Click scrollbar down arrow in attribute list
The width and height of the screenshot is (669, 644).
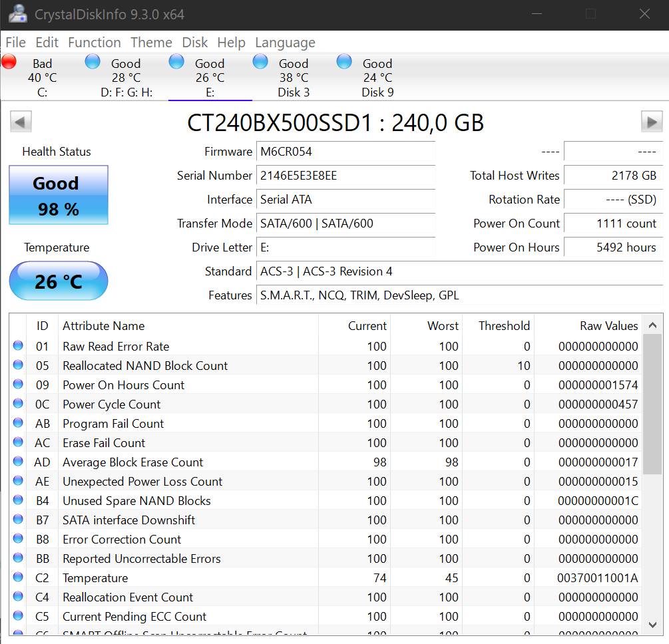pyautogui.click(x=652, y=625)
